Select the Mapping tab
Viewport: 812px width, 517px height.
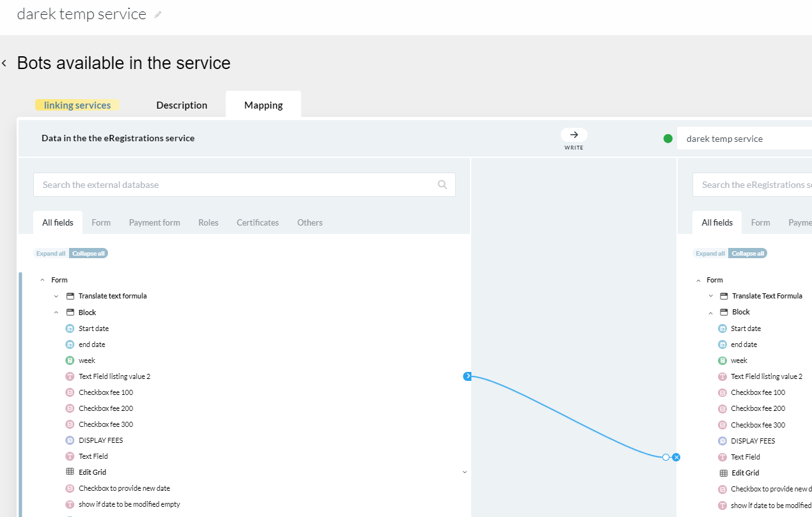click(263, 105)
